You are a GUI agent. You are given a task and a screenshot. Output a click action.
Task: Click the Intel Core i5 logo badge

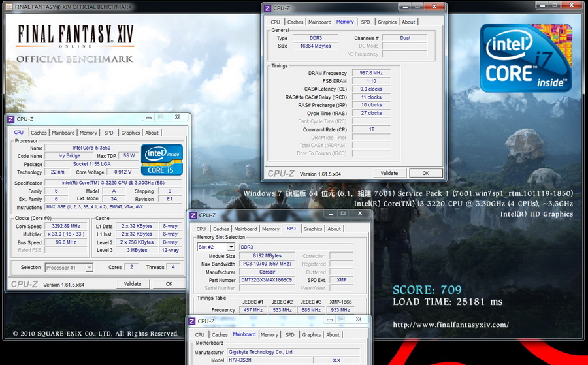click(x=161, y=159)
